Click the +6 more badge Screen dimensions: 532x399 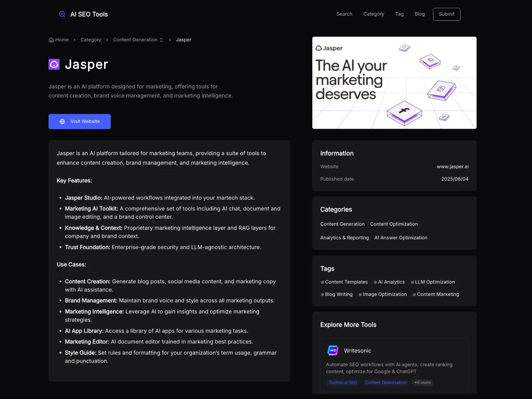point(422,383)
